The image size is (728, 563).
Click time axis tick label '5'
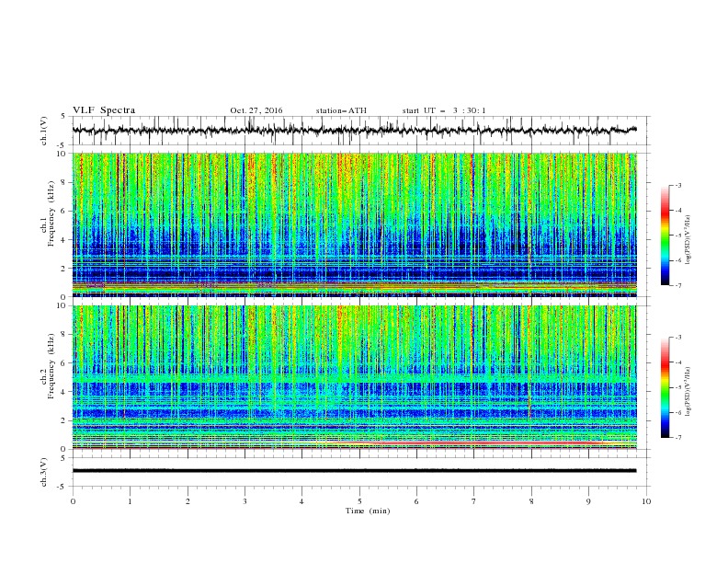click(x=359, y=501)
